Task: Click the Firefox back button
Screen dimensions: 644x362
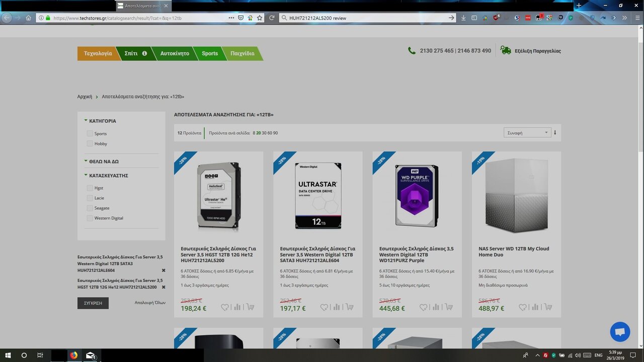Action: tap(7, 18)
